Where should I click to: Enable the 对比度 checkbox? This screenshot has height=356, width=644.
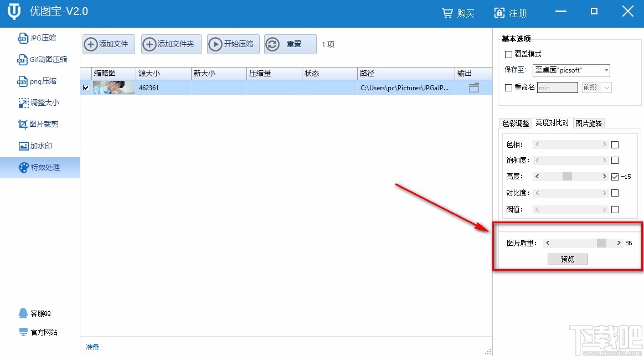pos(615,193)
